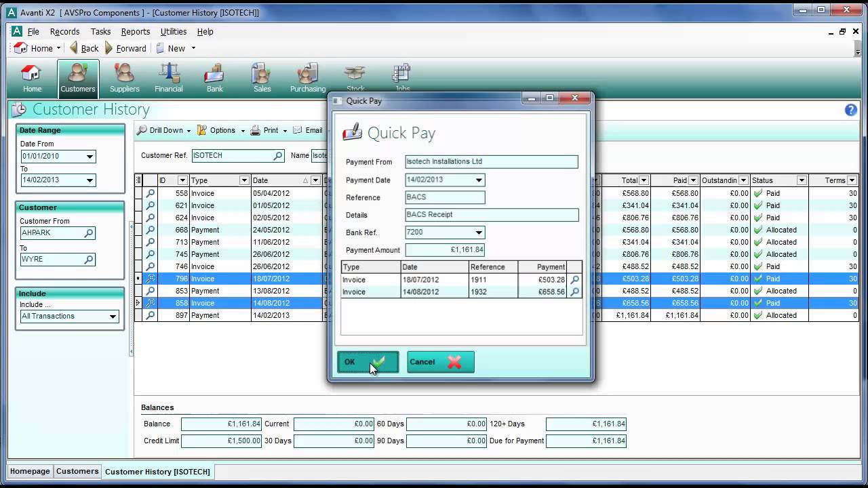
Task: Click the Payment Amount £1,161.84 field
Action: point(445,250)
